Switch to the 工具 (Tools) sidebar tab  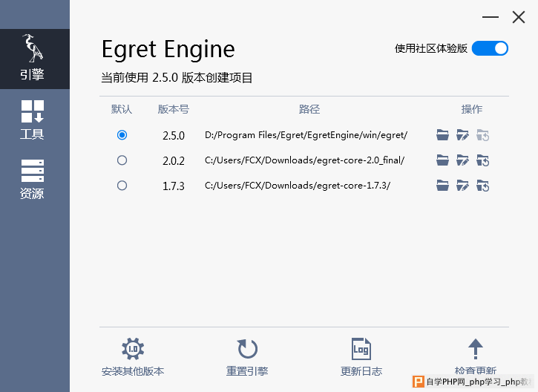click(x=32, y=120)
